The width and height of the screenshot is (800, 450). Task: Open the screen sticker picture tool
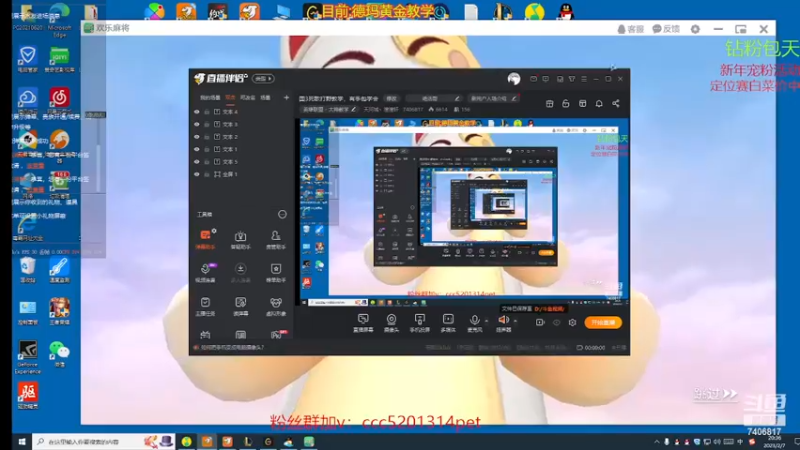coord(240,306)
